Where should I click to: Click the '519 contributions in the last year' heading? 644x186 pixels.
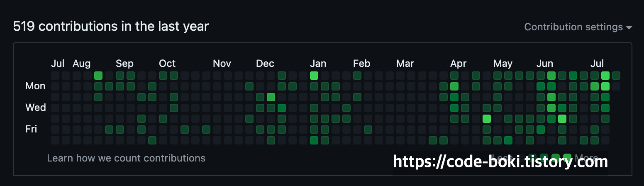pos(111,27)
